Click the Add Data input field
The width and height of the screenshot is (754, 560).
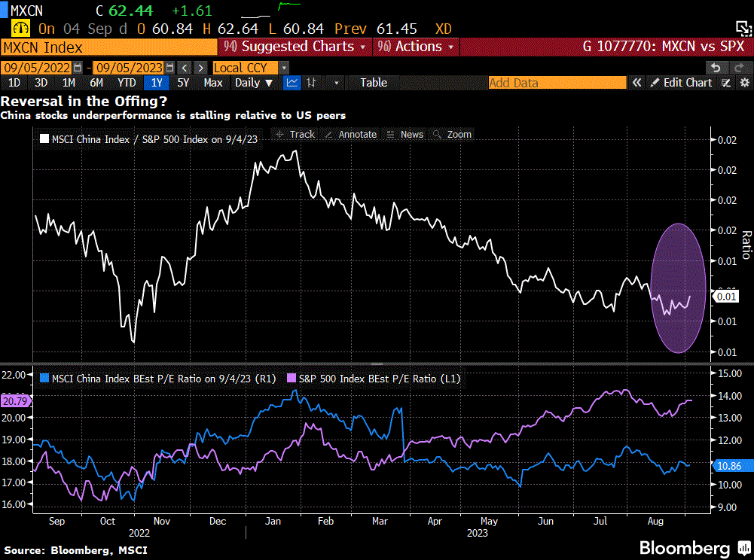557,83
